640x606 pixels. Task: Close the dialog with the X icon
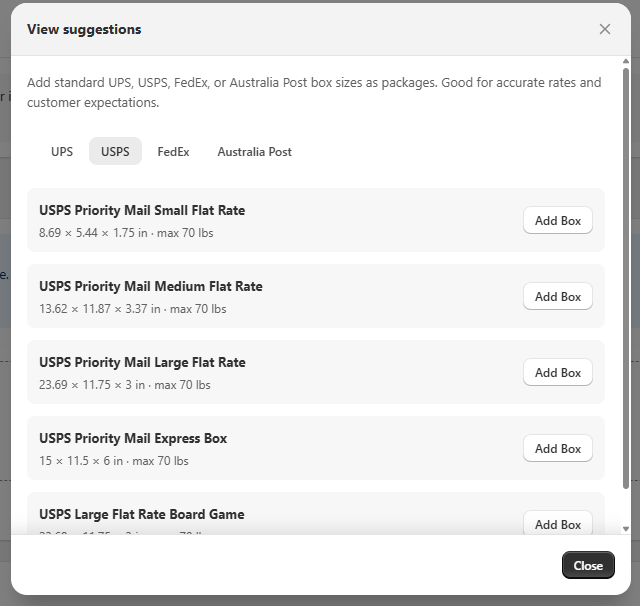pos(605,29)
